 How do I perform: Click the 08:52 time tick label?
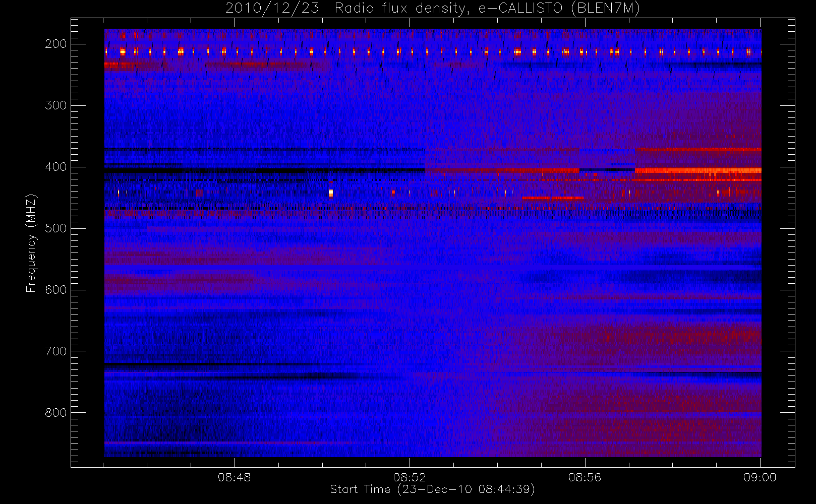410,477
